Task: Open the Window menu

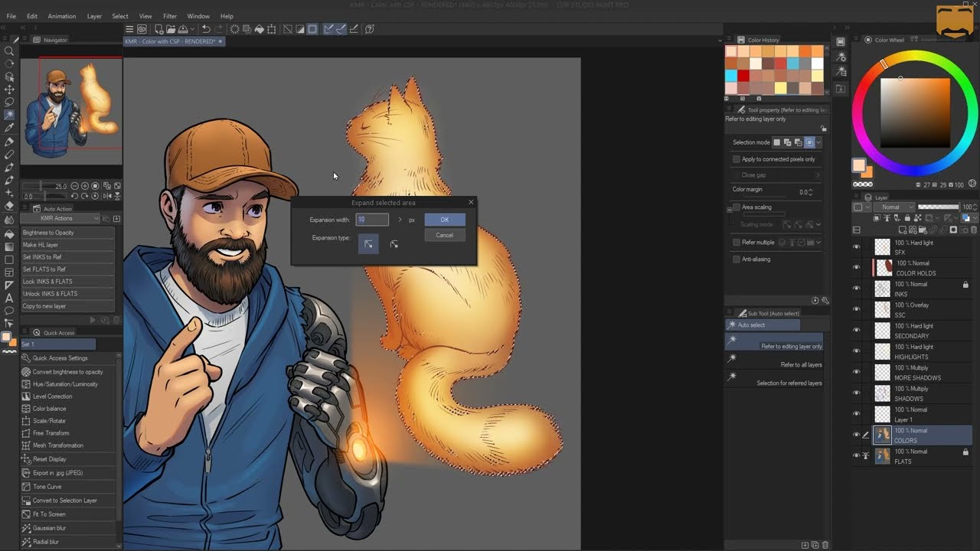Action: tap(198, 16)
